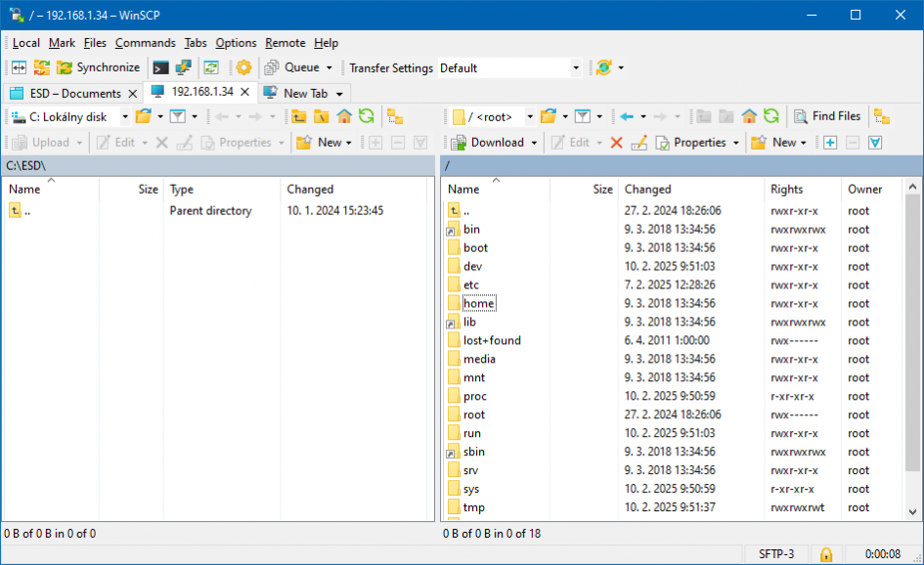Click the remote Rename icon

click(638, 143)
